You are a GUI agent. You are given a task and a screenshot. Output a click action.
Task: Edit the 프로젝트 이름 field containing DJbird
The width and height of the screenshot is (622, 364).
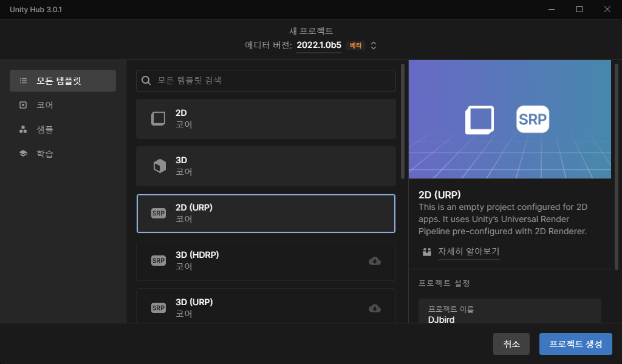point(510,311)
